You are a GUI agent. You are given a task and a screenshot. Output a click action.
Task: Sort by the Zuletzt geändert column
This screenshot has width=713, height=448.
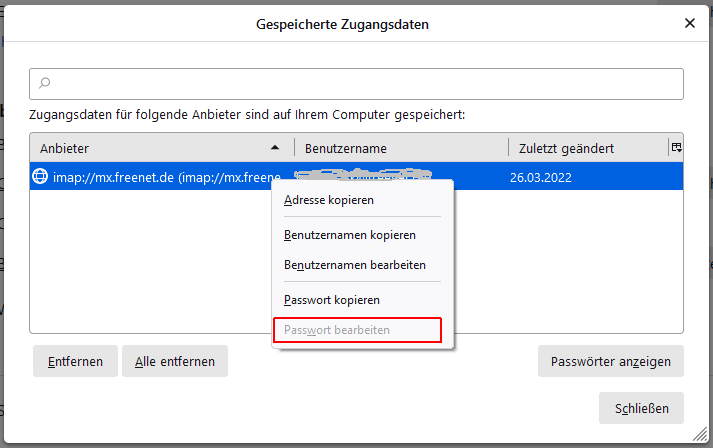[580, 148]
